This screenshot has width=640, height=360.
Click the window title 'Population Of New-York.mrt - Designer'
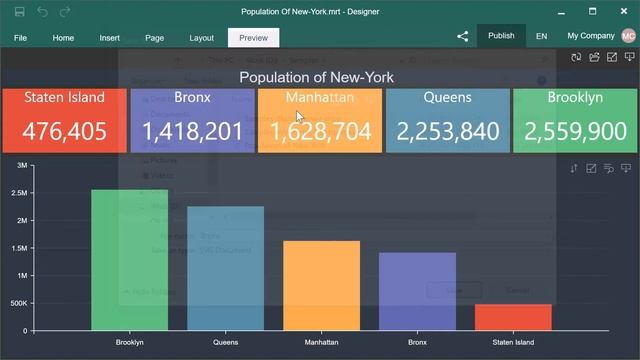pos(310,11)
